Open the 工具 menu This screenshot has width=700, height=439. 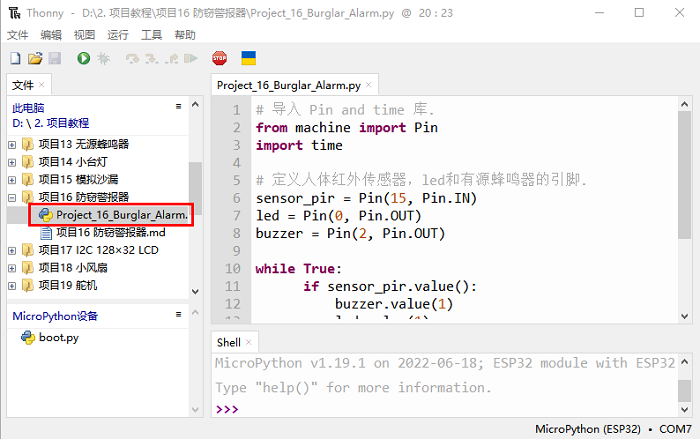(151, 34)
